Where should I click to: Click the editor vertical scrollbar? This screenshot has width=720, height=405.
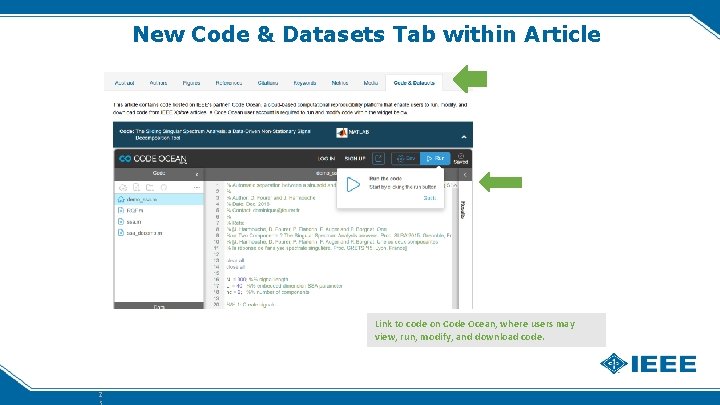click(455, 246)
